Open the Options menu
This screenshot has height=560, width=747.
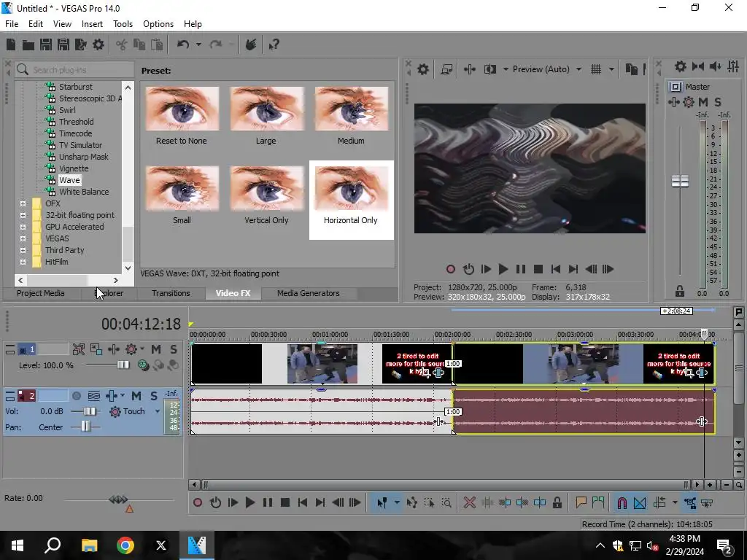pos(158,24)
